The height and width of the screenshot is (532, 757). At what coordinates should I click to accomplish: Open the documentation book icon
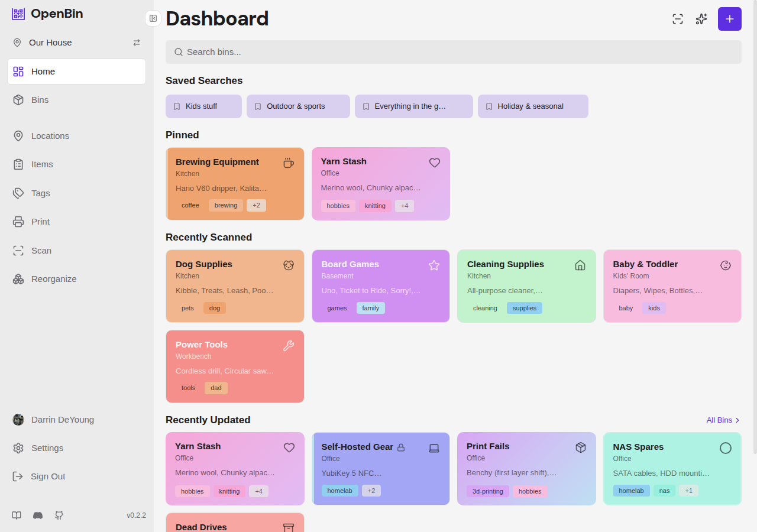pos(17,515)
